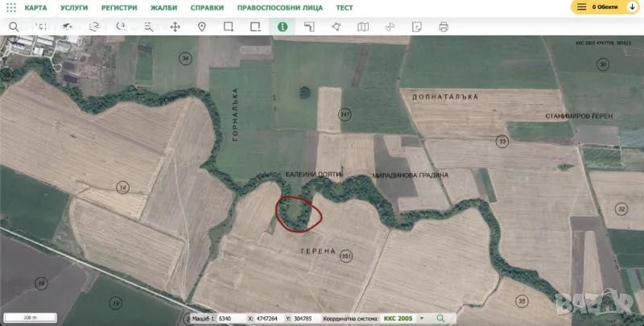Open the folded map layers icon
The height and width of the screenshot is (326, 644).
[363, 27]
